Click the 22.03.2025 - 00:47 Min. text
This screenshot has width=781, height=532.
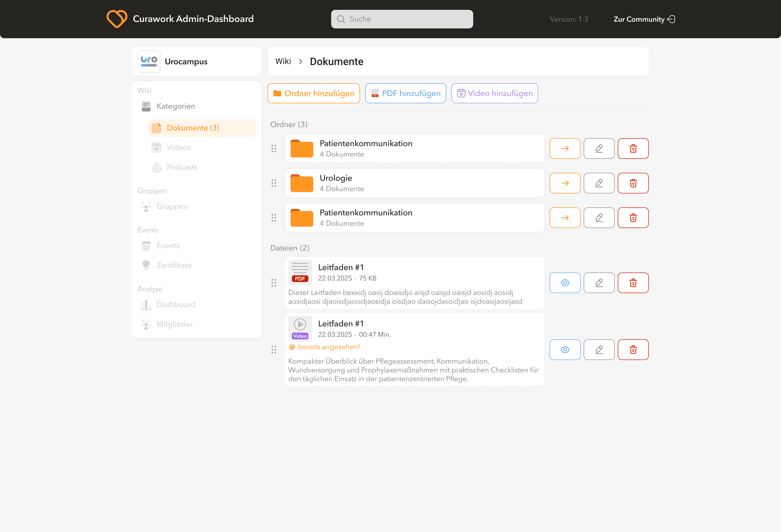[354, 334]
